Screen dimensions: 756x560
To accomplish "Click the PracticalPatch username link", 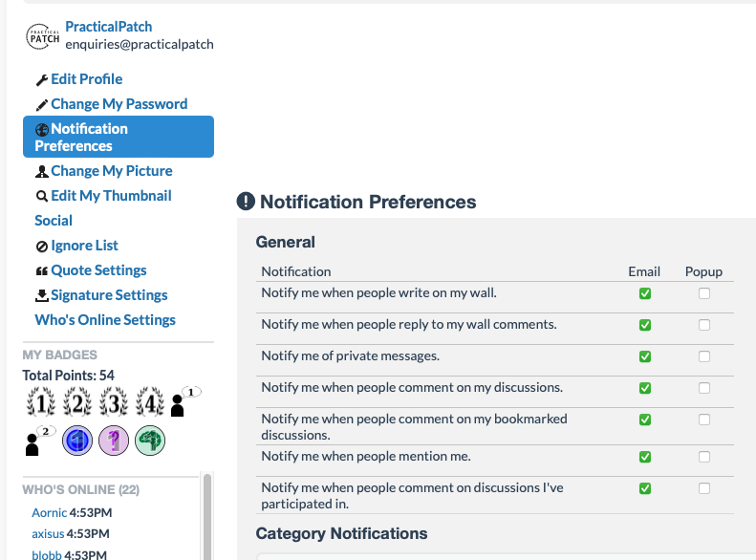I will click(109, 27).
